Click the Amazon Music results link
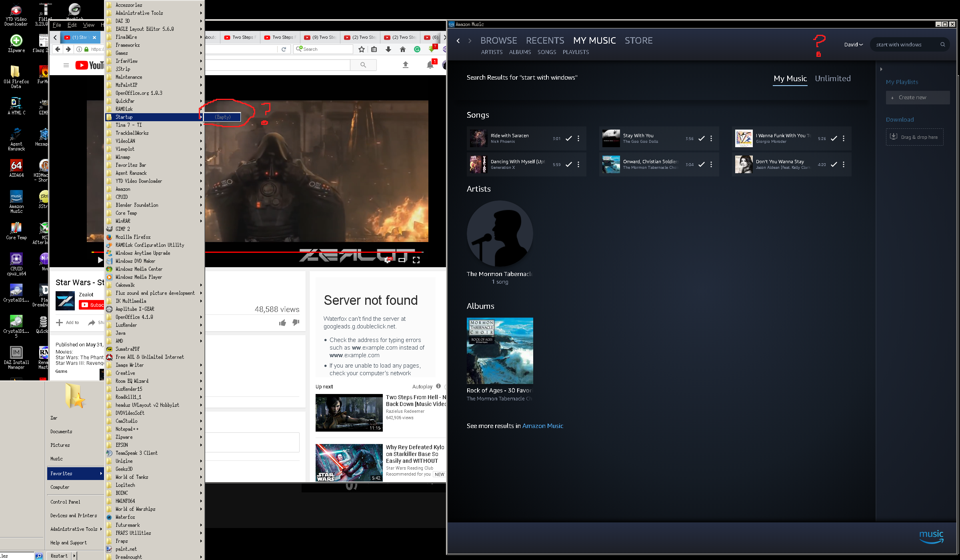960x560 pixels. click(542, 426)
